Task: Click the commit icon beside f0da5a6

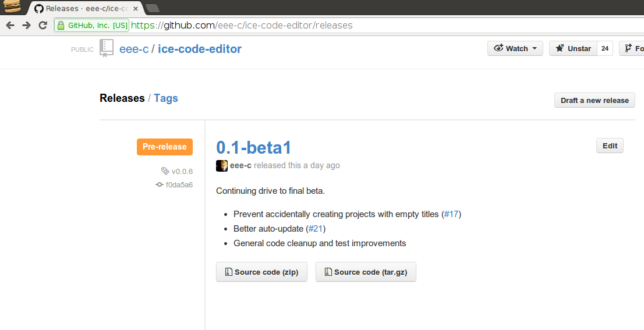Action: pyautogui.click(x=160, y=184)
